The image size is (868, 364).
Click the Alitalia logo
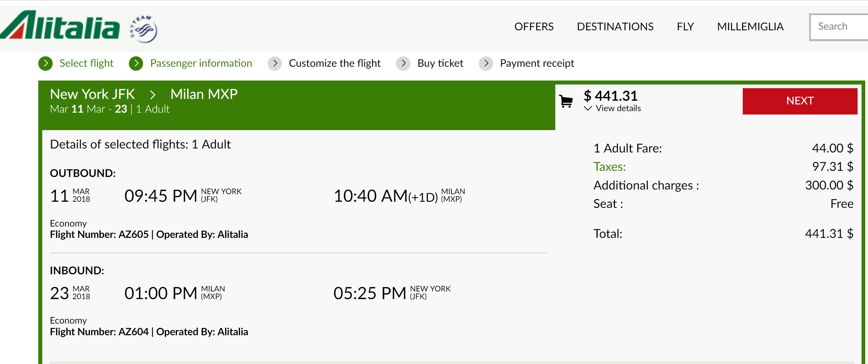[60, 25]
